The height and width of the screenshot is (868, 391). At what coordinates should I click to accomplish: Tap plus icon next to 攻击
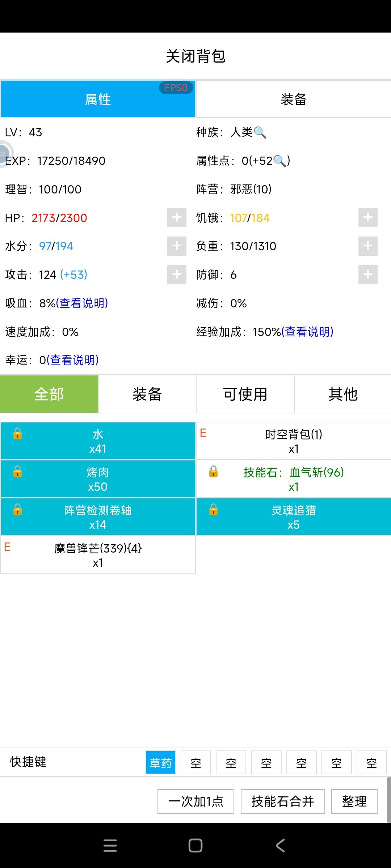click(x=177, y=275)
